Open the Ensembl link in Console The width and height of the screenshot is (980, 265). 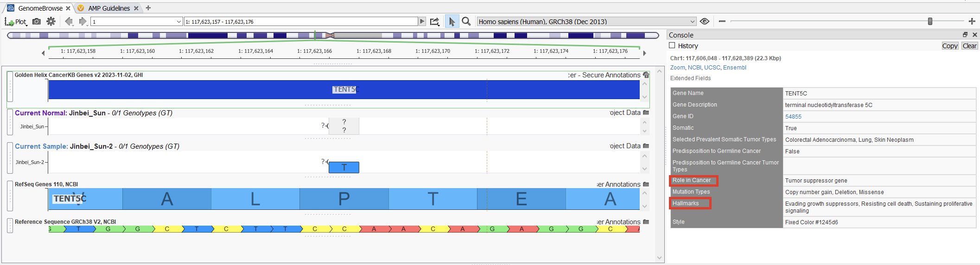[735, 68]
